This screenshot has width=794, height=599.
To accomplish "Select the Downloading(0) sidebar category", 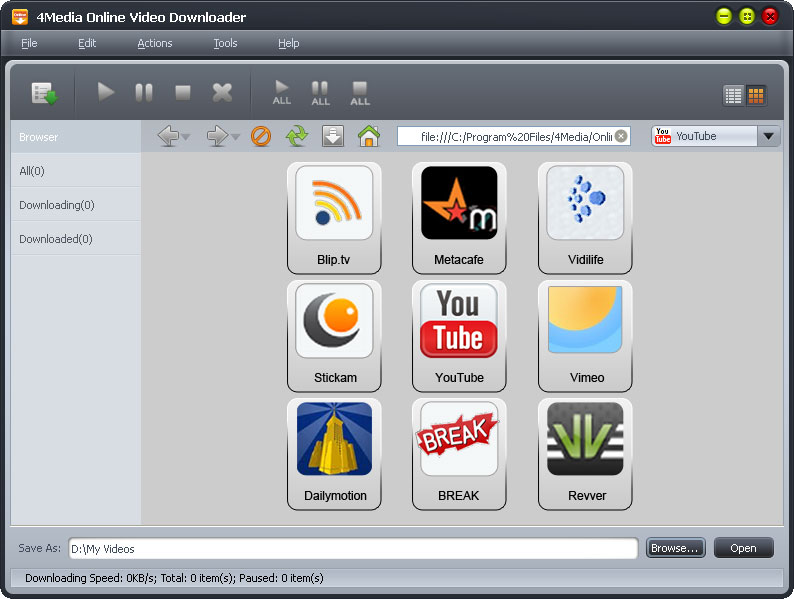I will click(57, 205).
